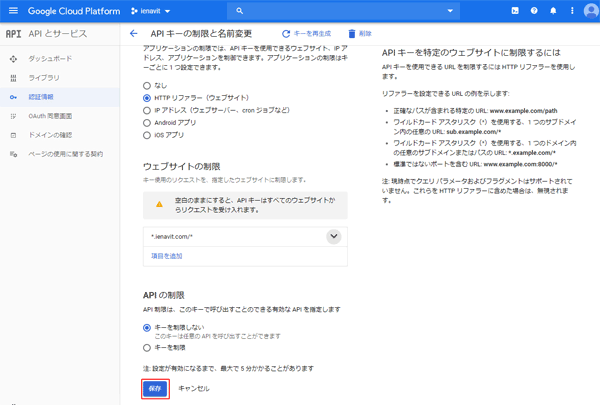
Task: Select IP アドレス radio option
Action: pyautogui.click(x=147, y=111)
